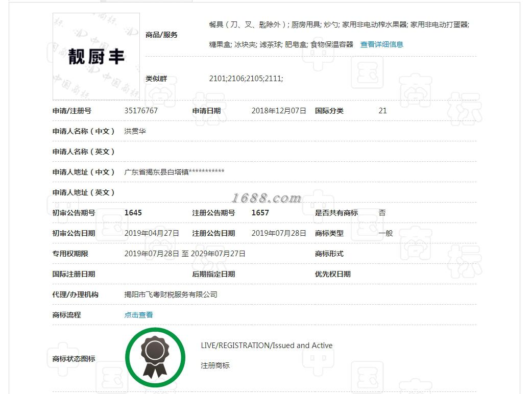Screen dimensions: 532x394
Task: Click applicant name 洪贯华
Action: point(135,131)
